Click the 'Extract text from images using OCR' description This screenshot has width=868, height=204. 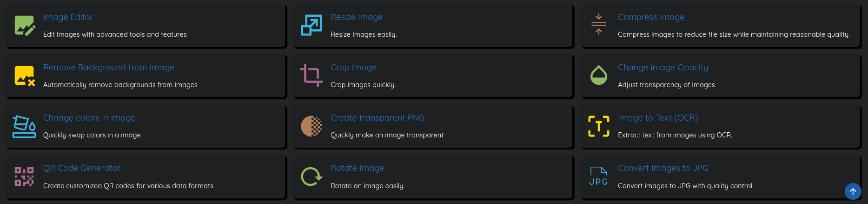click(x=675, y=135)
